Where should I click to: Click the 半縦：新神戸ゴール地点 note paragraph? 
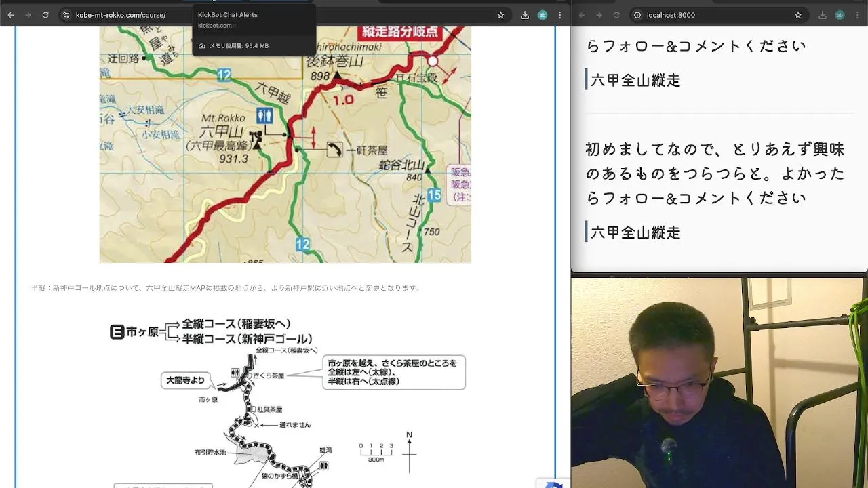(x=226, y=288)
